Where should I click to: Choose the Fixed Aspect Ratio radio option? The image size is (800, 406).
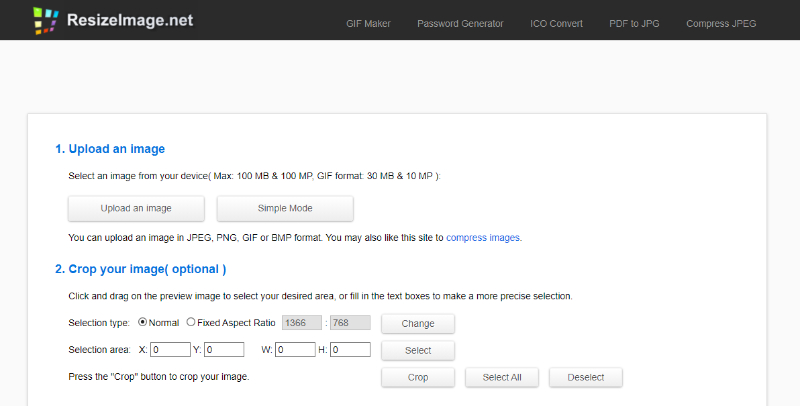pyautogui.click(x=191, y=322)
